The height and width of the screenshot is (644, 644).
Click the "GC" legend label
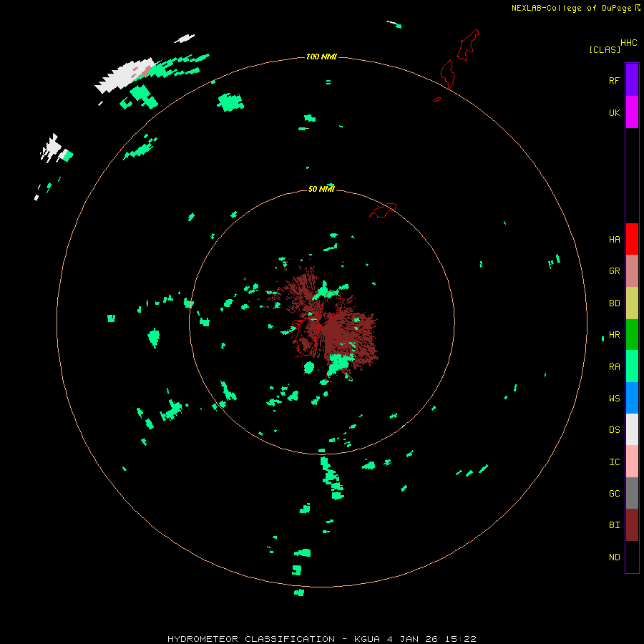tap(614, 494)
